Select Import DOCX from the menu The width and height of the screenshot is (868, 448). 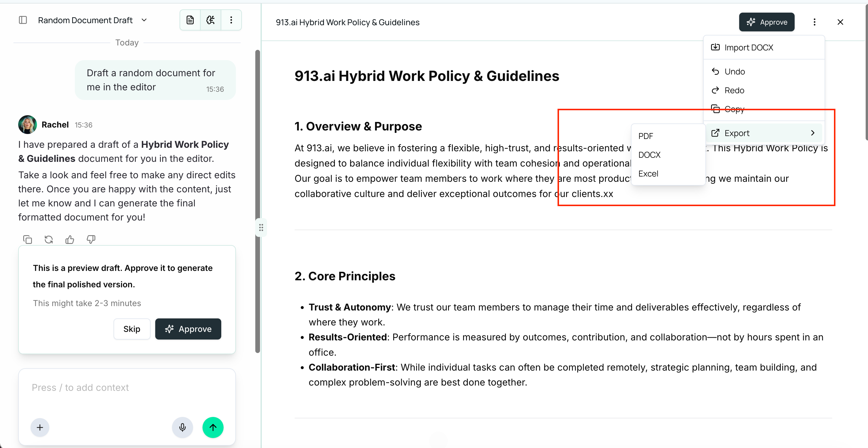[x=764, y=47]
